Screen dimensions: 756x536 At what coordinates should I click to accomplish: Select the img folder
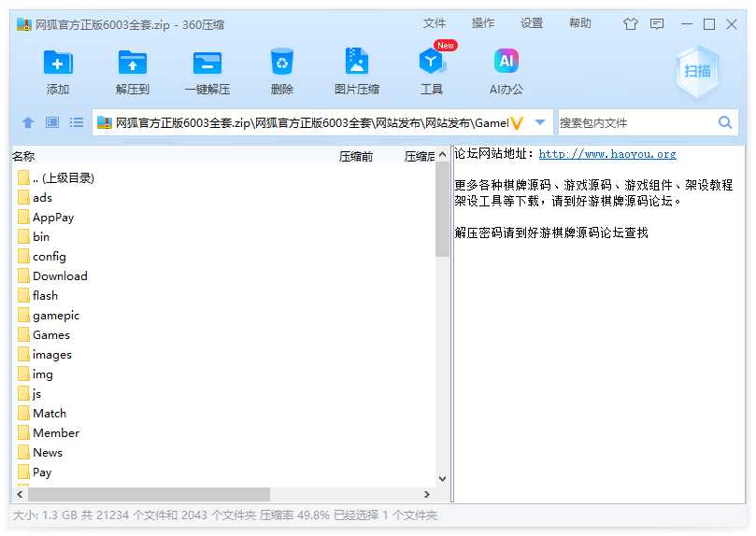223,374
